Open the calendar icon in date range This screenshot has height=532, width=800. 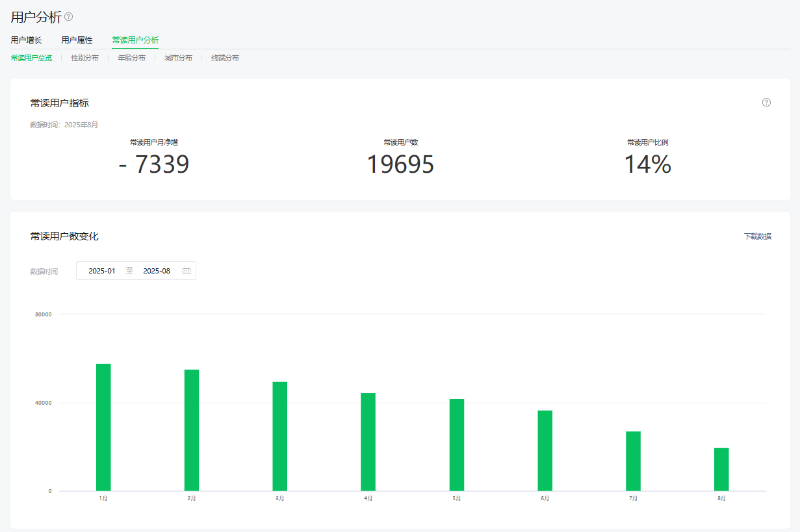[x=187, y=271]
